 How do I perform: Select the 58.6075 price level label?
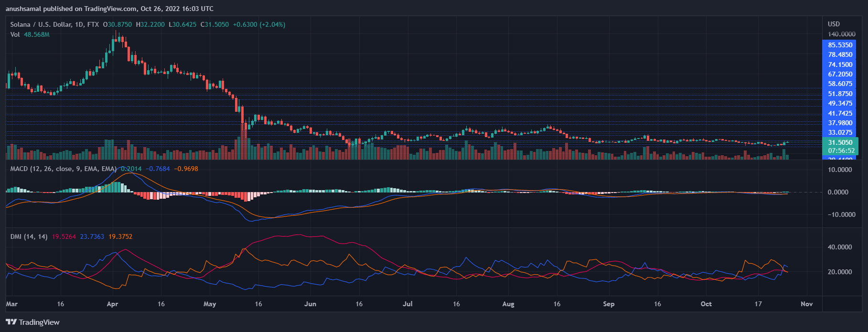point(840,84)
